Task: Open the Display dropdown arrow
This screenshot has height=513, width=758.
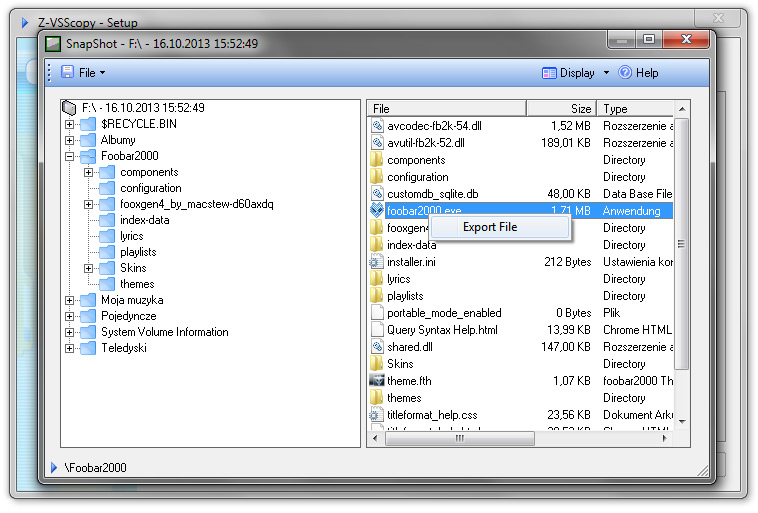Action: point(606,73)
